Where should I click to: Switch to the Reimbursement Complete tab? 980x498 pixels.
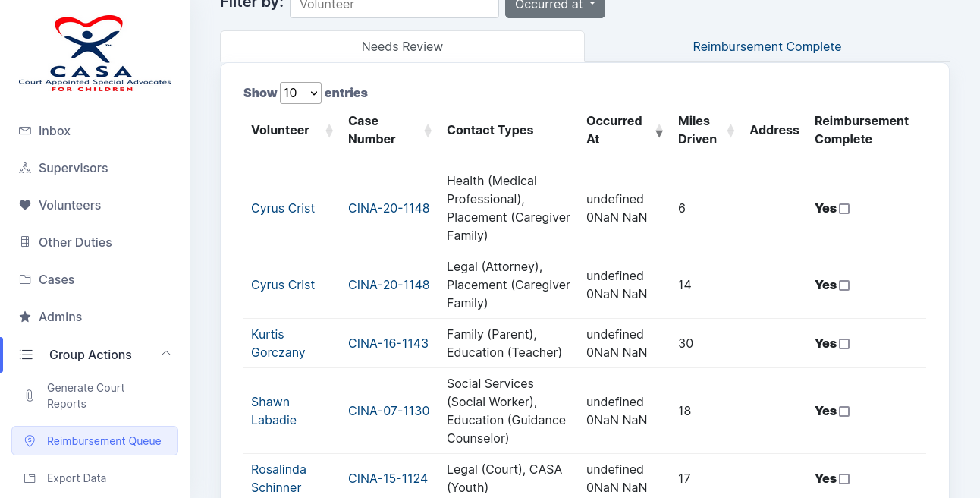coord(767,46)
